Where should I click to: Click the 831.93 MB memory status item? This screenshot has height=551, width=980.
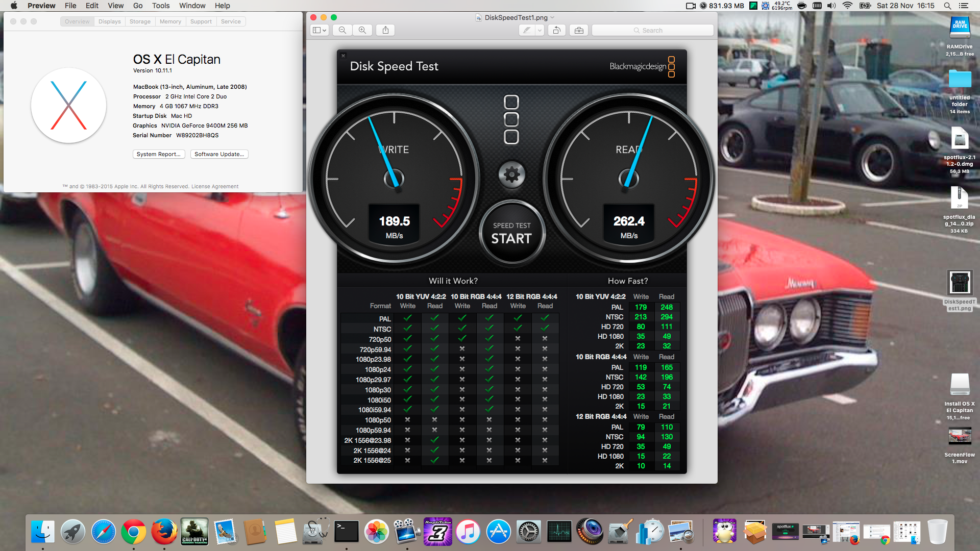[x=722, y=6]
